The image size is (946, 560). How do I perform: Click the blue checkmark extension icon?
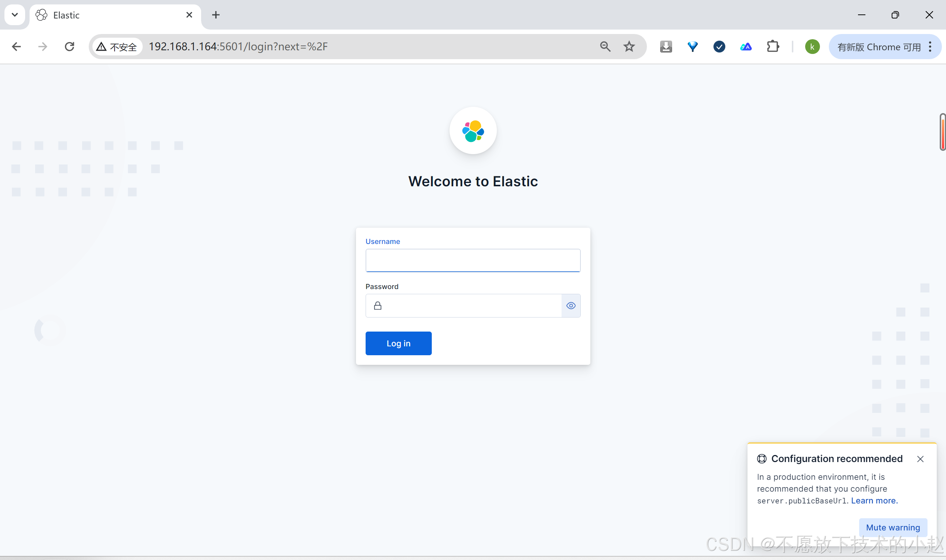point(719,47)
